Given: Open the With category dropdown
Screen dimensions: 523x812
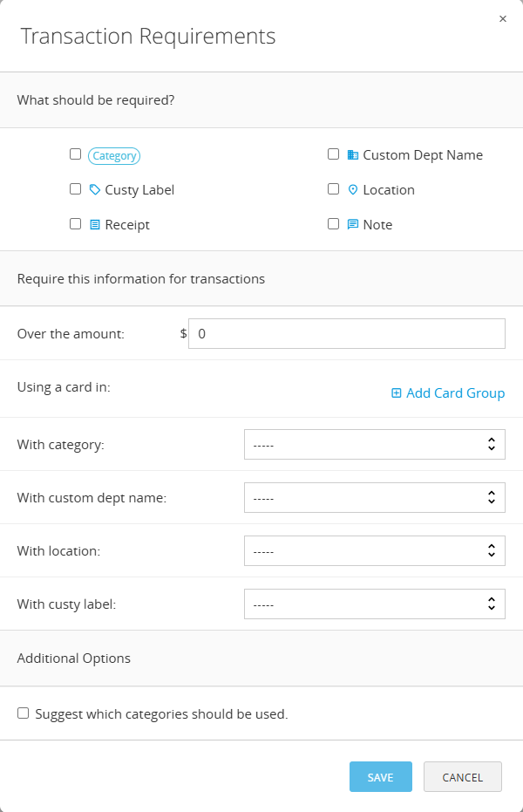Looking at the screenshot, I should (x=374, y=444).
